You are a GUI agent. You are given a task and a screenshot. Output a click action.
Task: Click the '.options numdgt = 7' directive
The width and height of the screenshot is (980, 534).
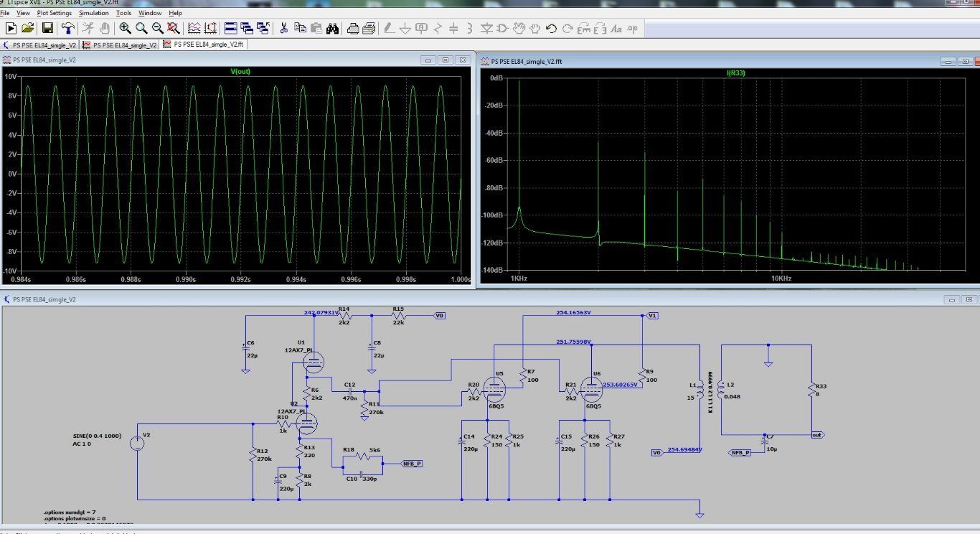(x=70, y=512)
